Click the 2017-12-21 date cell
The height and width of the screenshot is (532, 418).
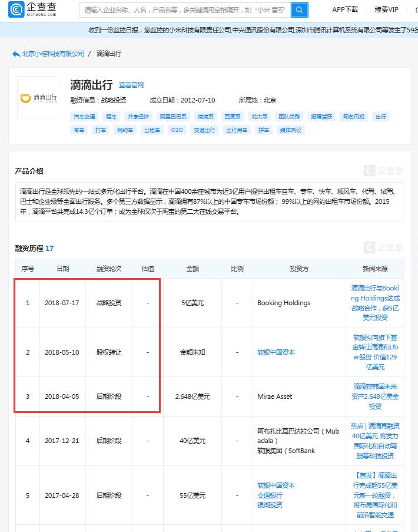pyautogui.click(x=62, y=441)
